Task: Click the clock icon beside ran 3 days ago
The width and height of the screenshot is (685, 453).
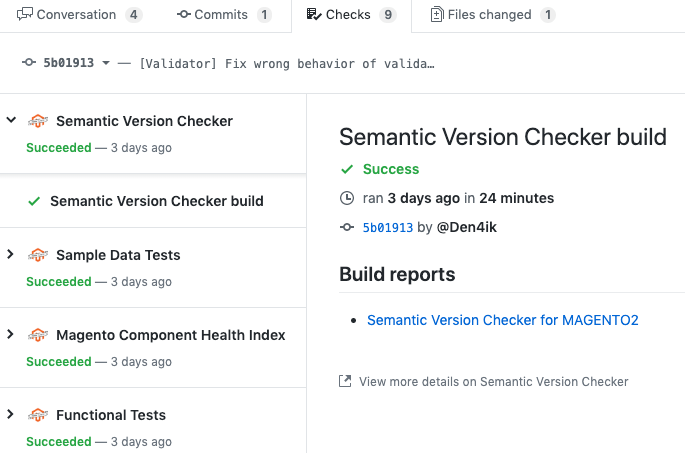Action: 347,198
